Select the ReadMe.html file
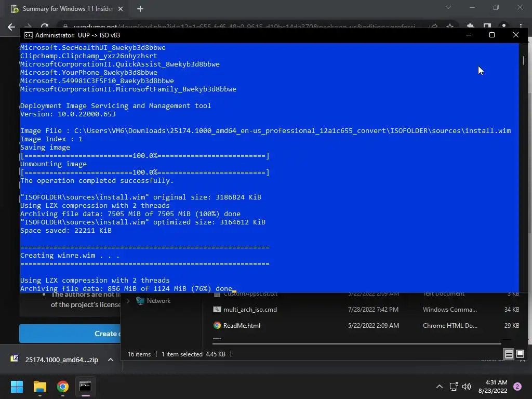Image resolution: width=532 pixels, height=399 pixels. coord(242,325)
